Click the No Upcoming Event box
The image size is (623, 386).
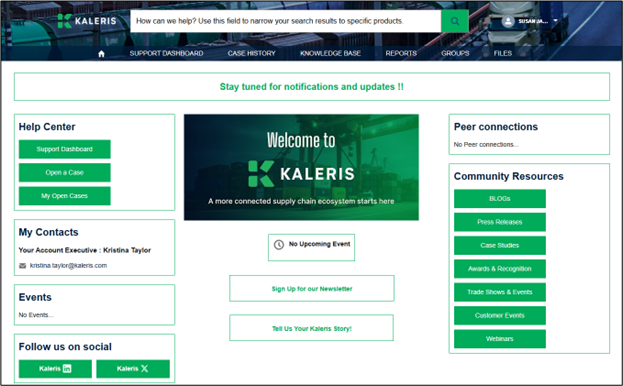point(312,247)
